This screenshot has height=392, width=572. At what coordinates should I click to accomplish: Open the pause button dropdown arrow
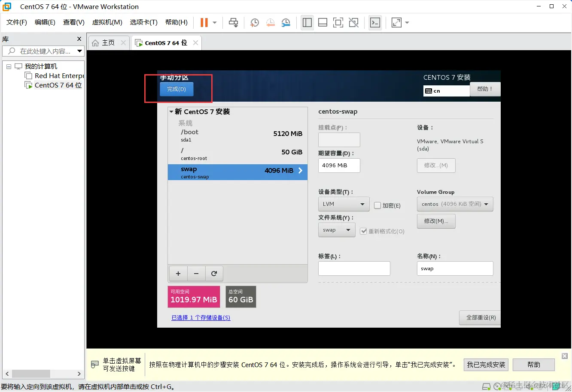(215, 22)
